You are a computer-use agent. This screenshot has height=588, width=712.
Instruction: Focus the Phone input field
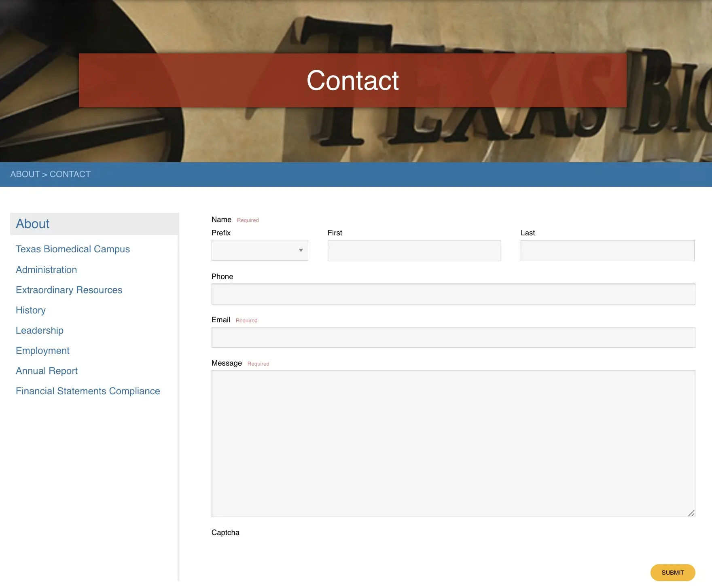click(453, 294)
